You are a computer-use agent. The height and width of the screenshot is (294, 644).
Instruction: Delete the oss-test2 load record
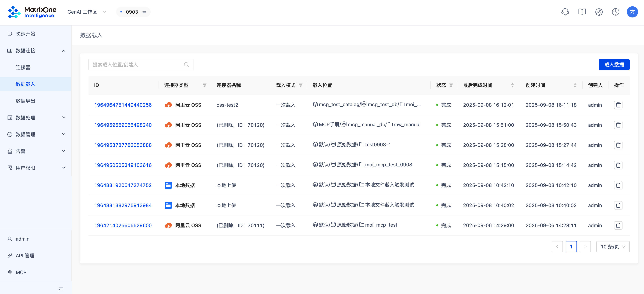point(618,105)
